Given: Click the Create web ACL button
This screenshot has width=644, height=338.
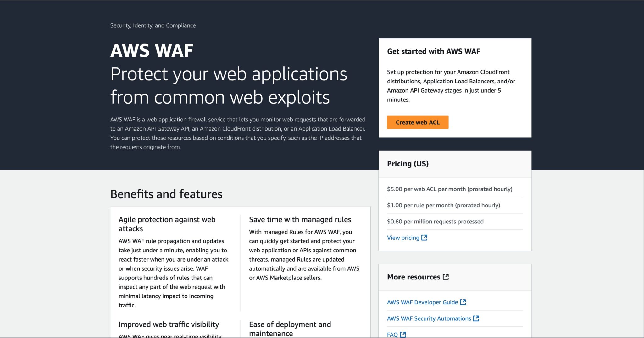Looking at the screenshot, I should (418, 122).
